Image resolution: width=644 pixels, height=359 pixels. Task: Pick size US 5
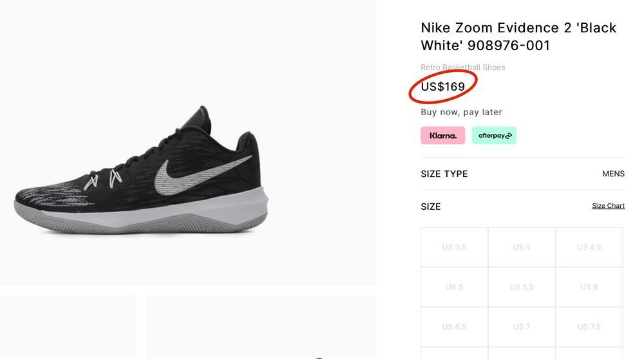pyautogui.click(x=454, y=287)
